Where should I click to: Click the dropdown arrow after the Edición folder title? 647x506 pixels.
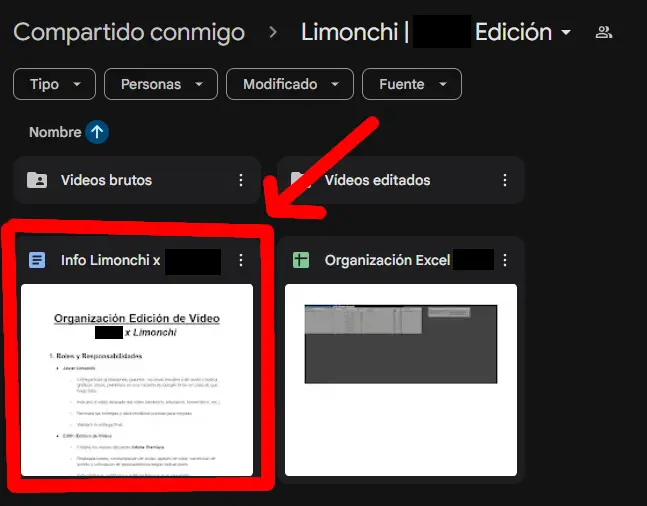[566, 33]
